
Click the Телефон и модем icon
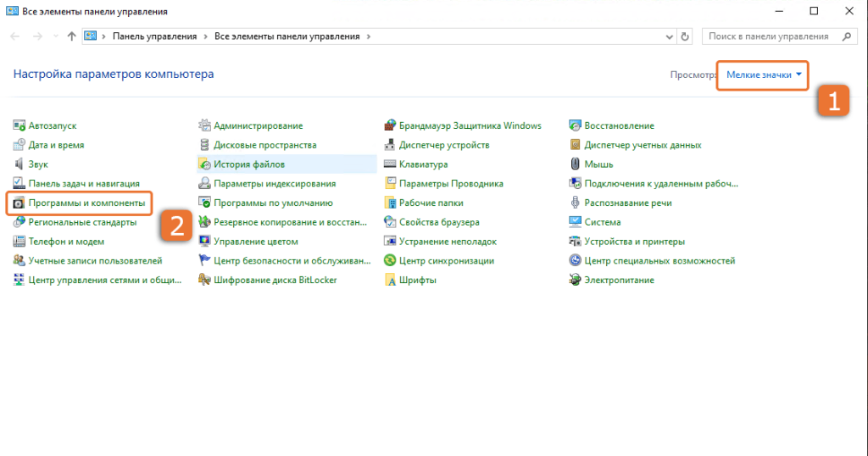point(19,242)
